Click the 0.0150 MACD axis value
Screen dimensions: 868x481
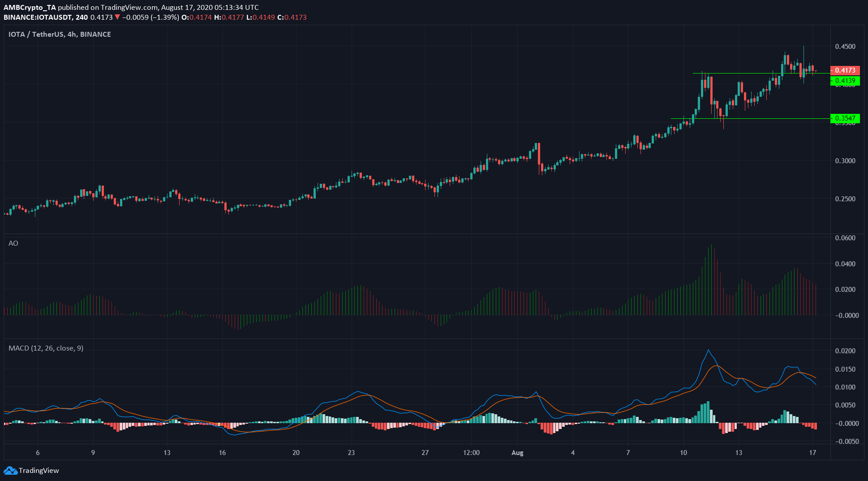click(x=845, y=369)
